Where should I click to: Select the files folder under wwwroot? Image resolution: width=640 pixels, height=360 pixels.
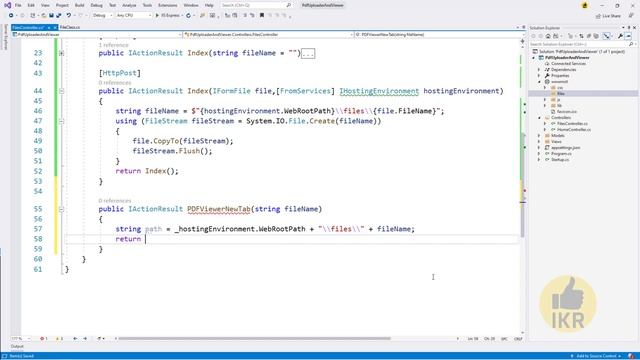(x=560, y=93)
